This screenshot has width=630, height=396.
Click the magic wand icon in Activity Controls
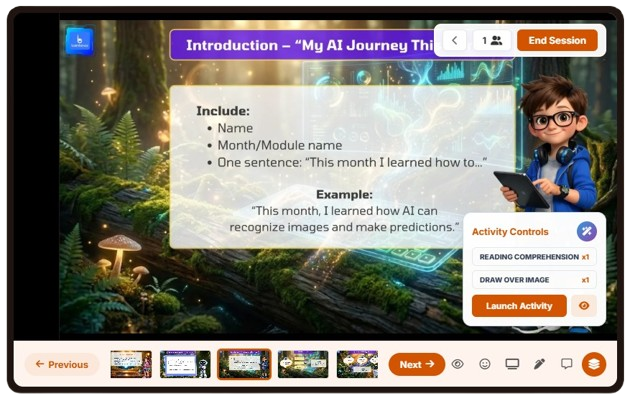click(x=587, y=231)
